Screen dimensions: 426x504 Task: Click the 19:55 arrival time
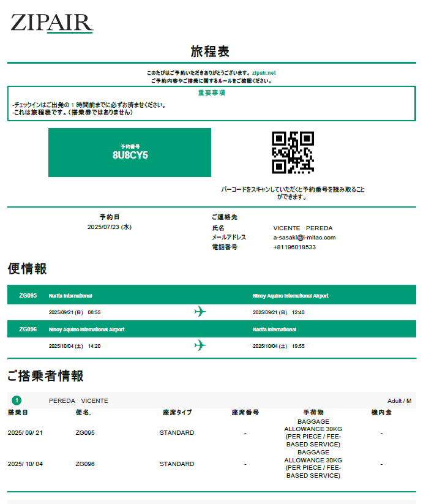(x=298, y=346)
